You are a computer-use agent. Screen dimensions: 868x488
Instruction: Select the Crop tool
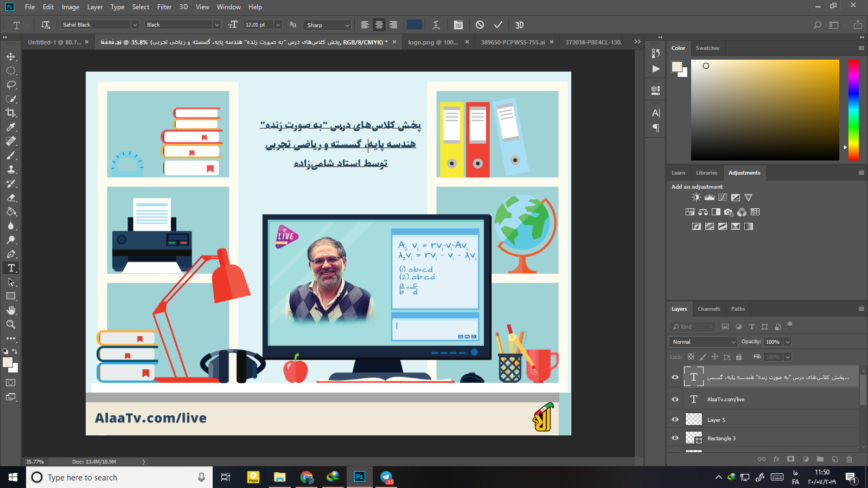click(x=11, y=113)
